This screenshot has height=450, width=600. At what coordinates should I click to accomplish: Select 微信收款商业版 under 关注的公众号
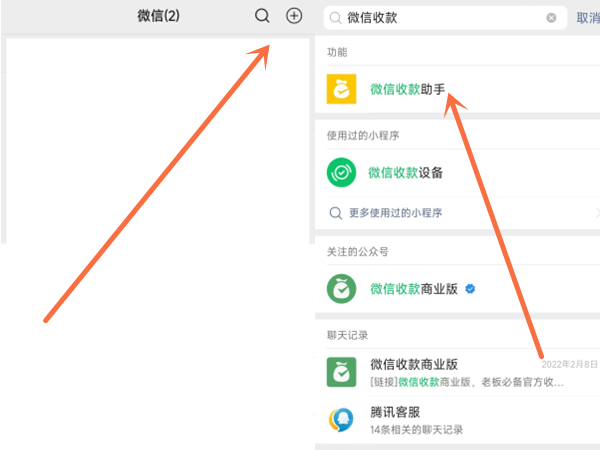point(457,289)
